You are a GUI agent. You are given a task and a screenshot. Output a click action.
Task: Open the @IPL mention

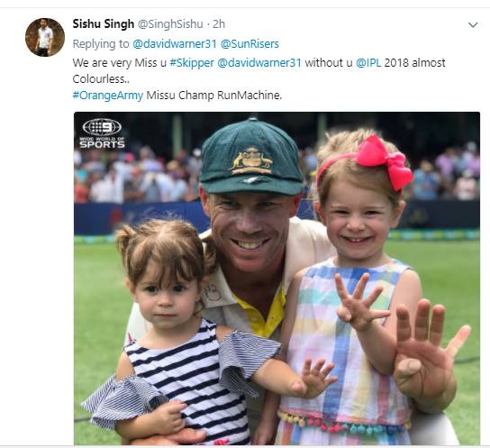[x=368, y=63]
